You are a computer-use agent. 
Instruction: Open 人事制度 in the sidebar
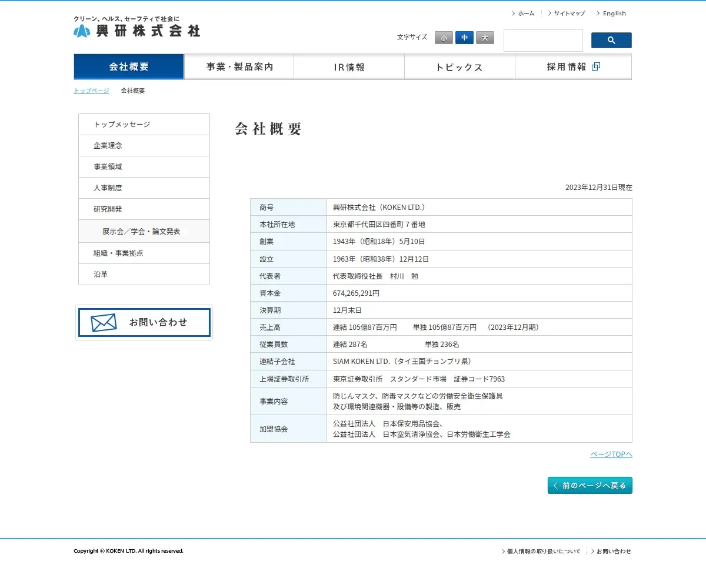[x=144, y=188]
